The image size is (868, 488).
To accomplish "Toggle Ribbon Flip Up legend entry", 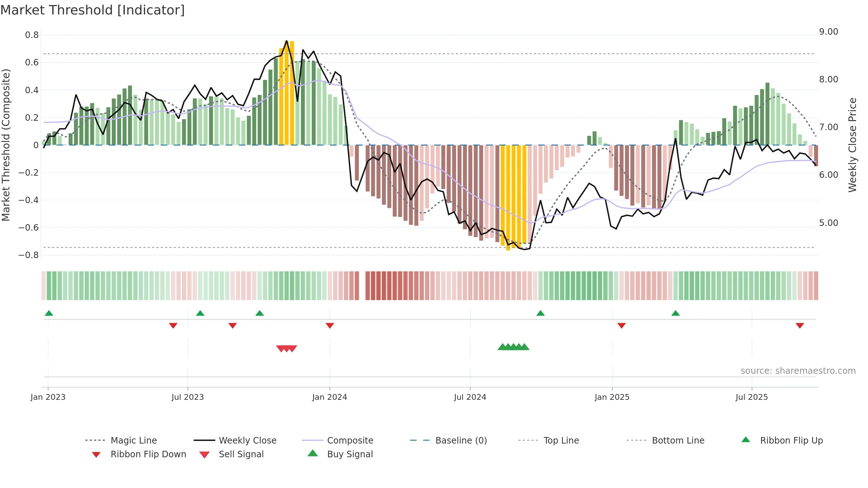I will 782,440.
